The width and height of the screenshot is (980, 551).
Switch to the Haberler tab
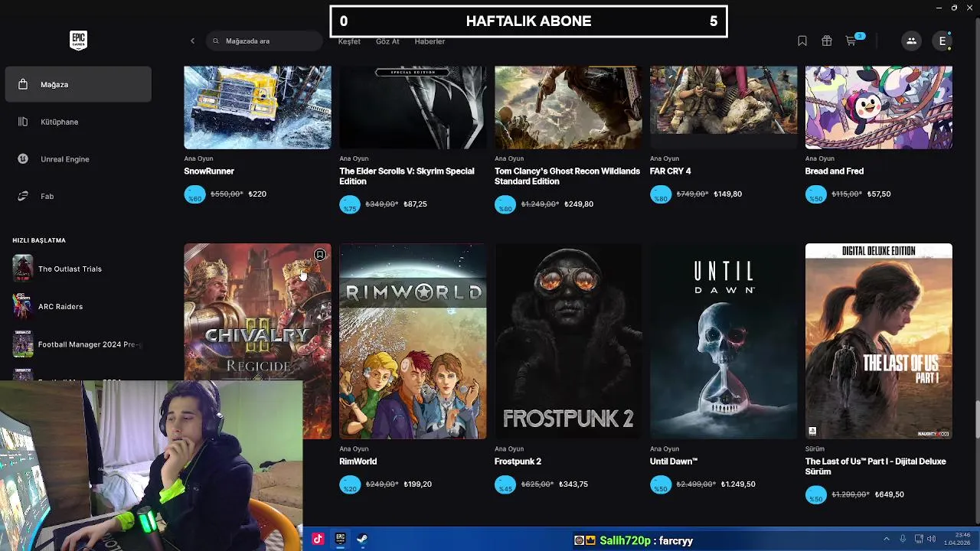(x=430, y=41)
